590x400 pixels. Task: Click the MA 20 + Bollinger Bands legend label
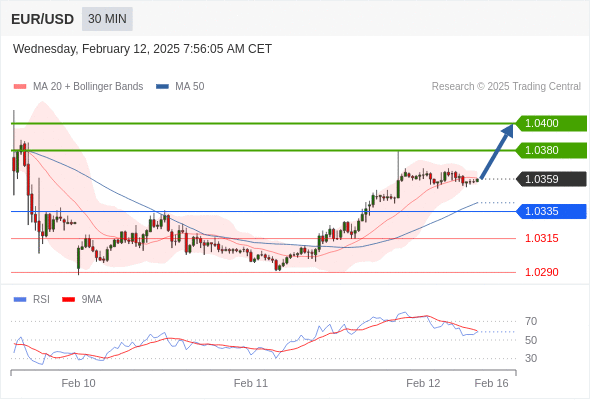(88, 87)
